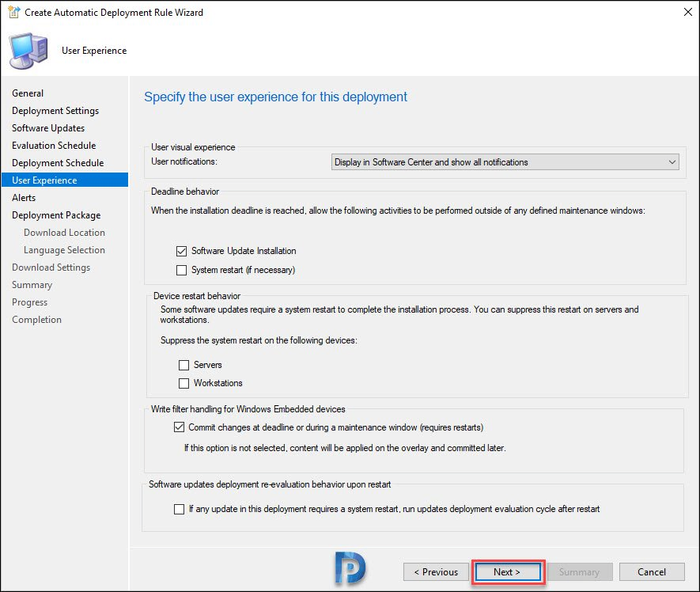Close the Create Automatic Deployment Rule Wizard
This screenshot has width=700, height=592.
pyautogui.click(x=688, y=12)
